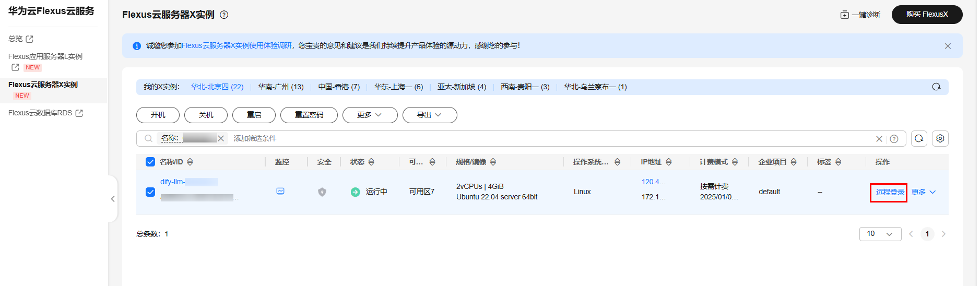Select page 1 in pagination

pos(927,234)
